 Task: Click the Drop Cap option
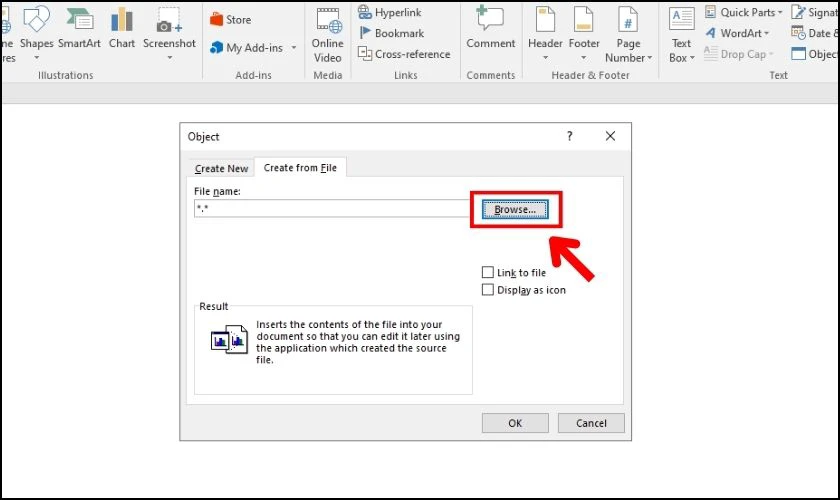tap(739, 54)
